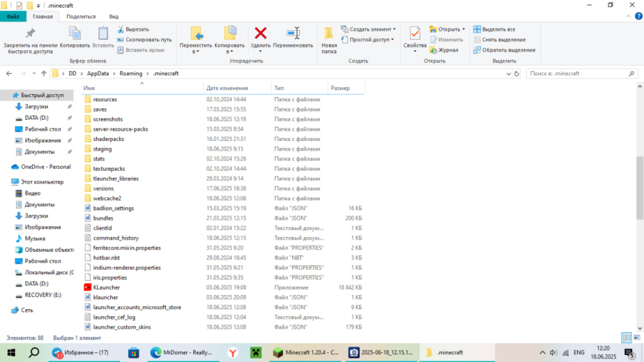Select launcher_accounts_microsoft_store file
Screen dimensions: 644x362
(133, 307)
